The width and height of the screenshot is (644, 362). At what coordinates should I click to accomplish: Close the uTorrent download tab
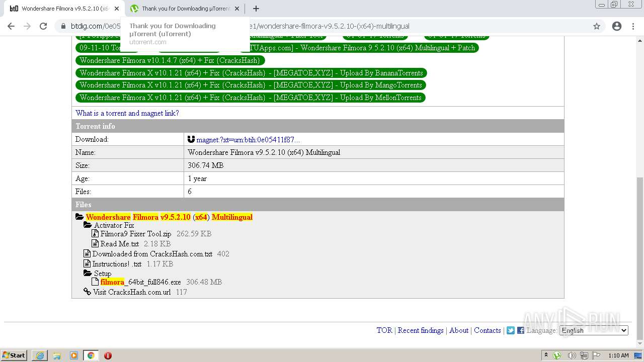[237, 9]
